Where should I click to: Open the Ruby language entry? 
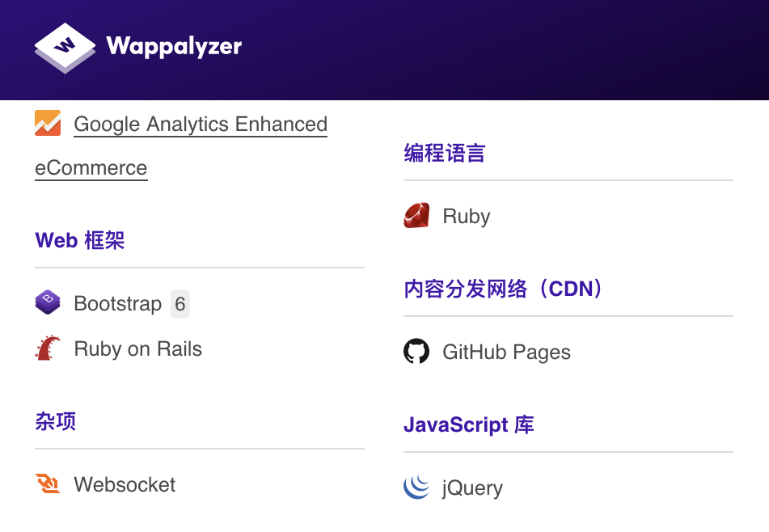pyautogui.click(x=467, y=216)
